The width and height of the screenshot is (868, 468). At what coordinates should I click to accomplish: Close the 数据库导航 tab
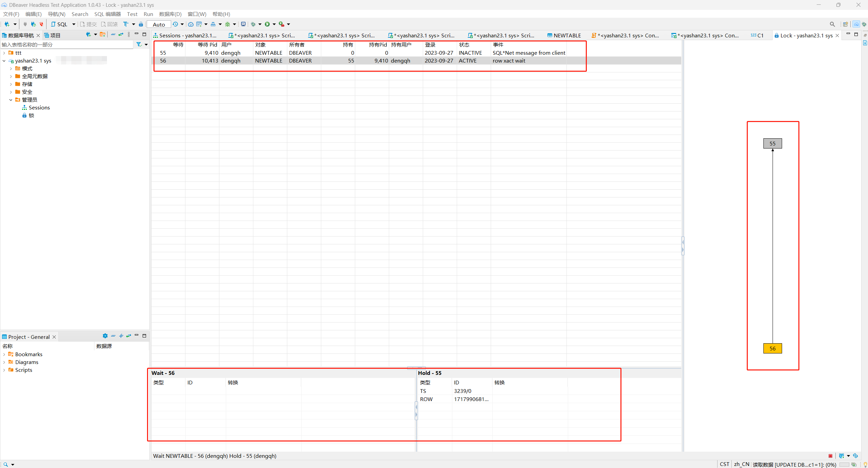tap(38, 35)
